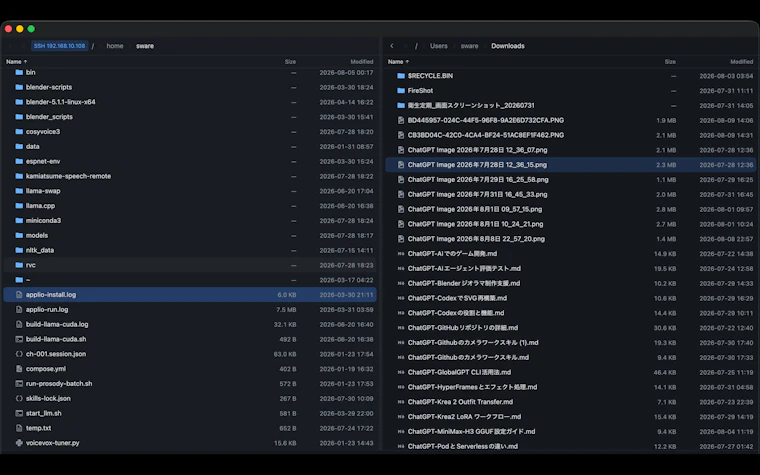The width and height of the screenshot is (760, 475).
Task: Select the run-prosody-batch.sh file name
Action: coord(59,383)
